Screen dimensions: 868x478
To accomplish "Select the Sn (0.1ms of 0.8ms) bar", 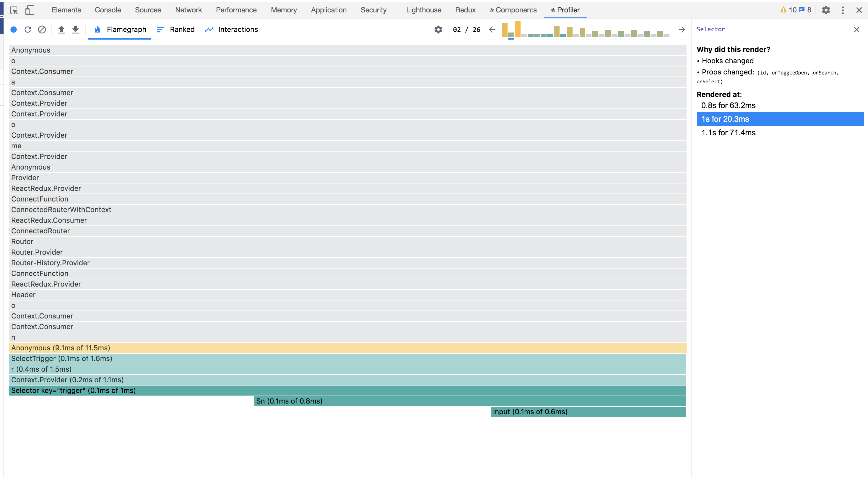I will [470, 401].
